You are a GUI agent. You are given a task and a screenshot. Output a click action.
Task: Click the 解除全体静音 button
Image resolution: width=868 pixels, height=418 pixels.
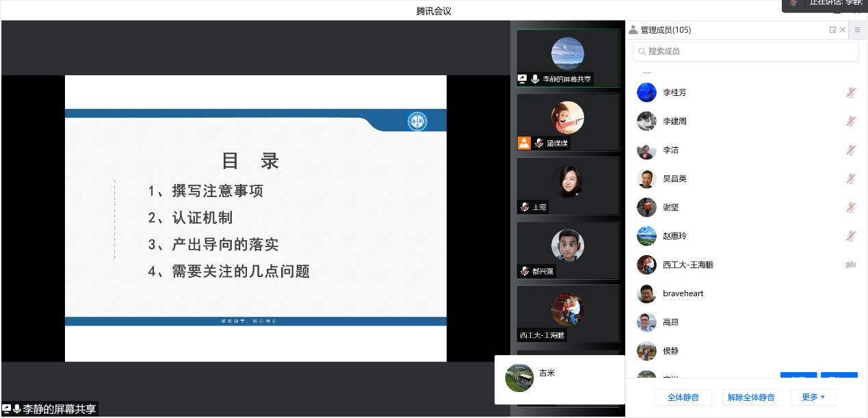click(x=750, y=397)
